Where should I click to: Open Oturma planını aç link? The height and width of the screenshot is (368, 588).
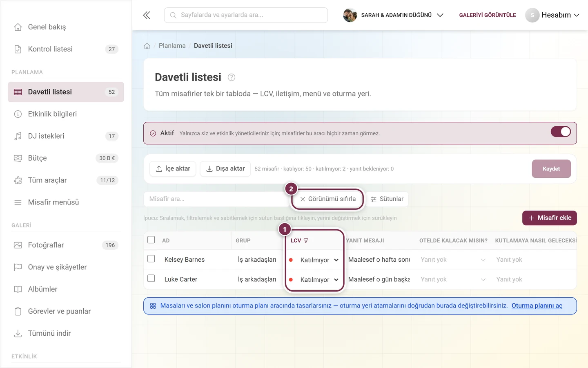[537, 306]
